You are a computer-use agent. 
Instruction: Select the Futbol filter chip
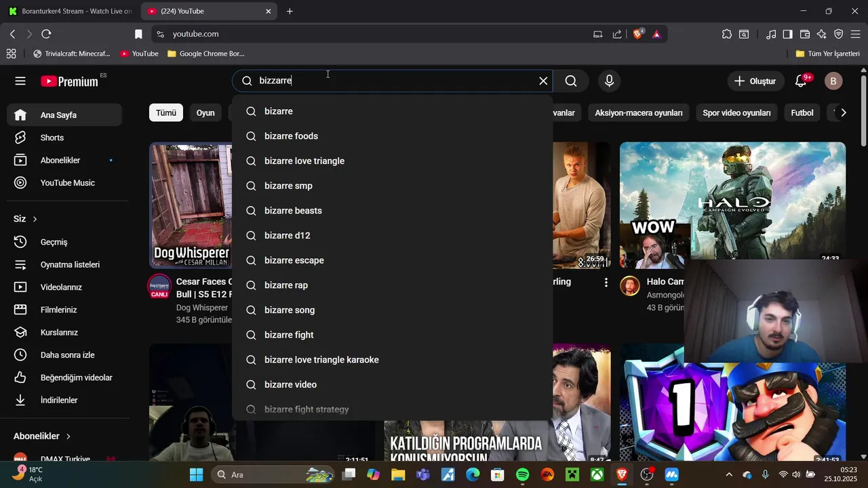click(x=802, y=113)
